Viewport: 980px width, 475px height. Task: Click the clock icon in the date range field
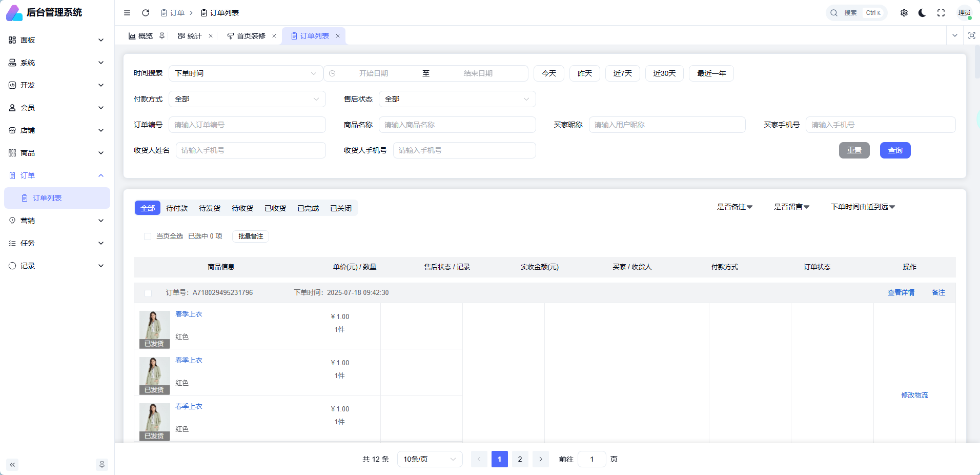[x=333, y=73]
